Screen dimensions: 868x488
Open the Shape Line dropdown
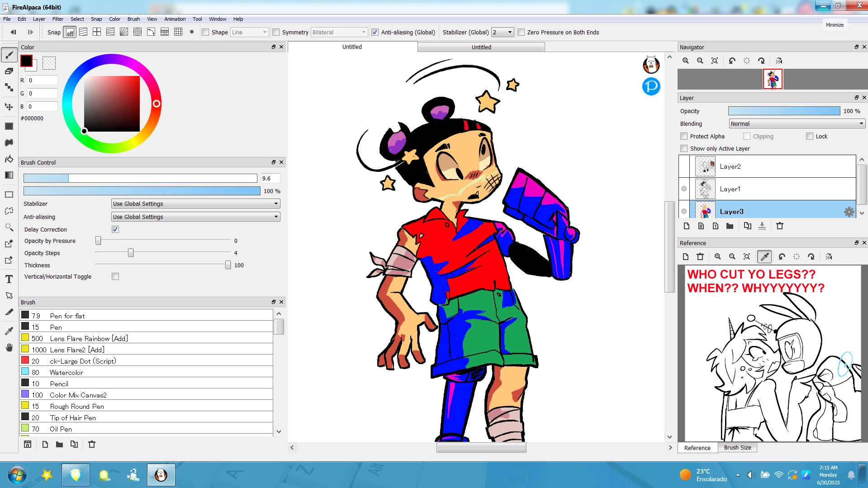[249, 32]
